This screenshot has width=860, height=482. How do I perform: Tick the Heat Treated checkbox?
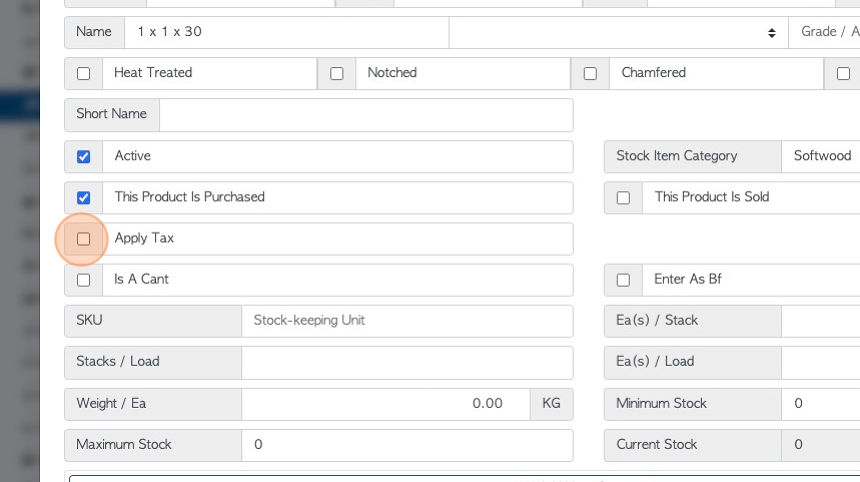(x=83, y=73)
